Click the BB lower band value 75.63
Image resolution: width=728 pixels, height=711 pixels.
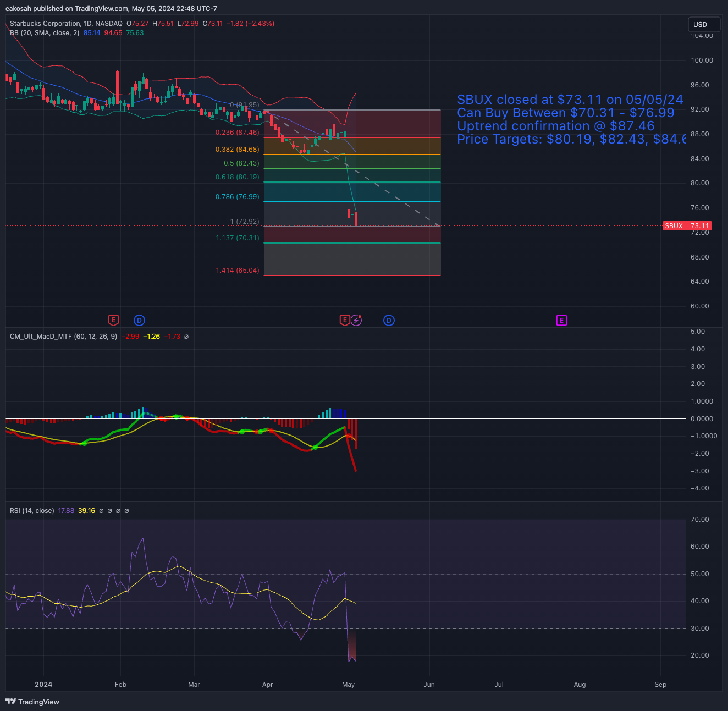pyautogui.click(x=135, y=33)
